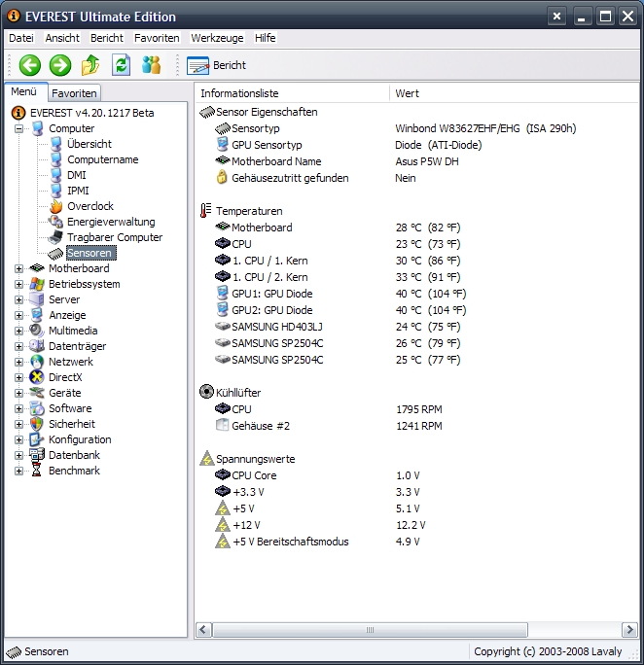The width and height of the screenshot is (644, 665).
Task: Click the SAMSUNG HD403LJ drive icon
Action: point(223,327)
